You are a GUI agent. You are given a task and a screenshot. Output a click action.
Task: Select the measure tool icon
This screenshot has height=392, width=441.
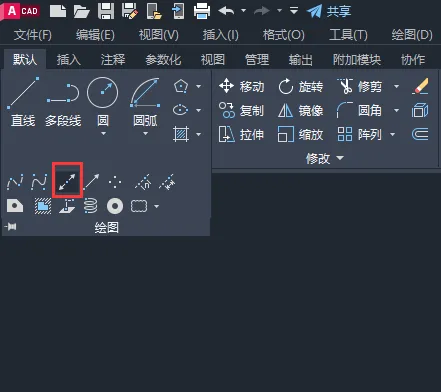[167, 182]
